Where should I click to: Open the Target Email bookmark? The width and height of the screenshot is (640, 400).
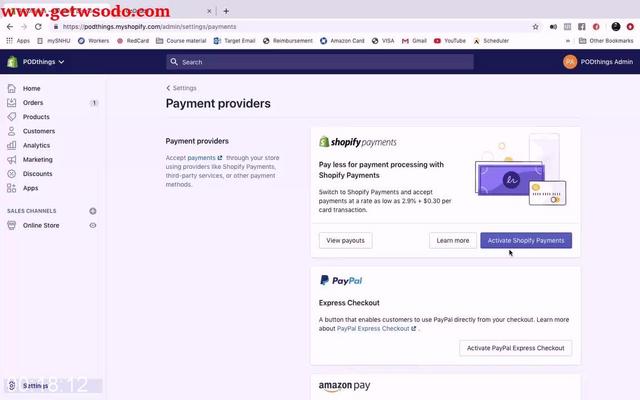[x=235, y=41]
